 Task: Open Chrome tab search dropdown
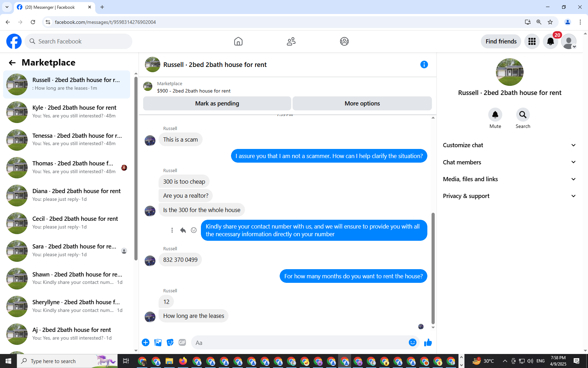pyautogui.click(x=7, y=7)
